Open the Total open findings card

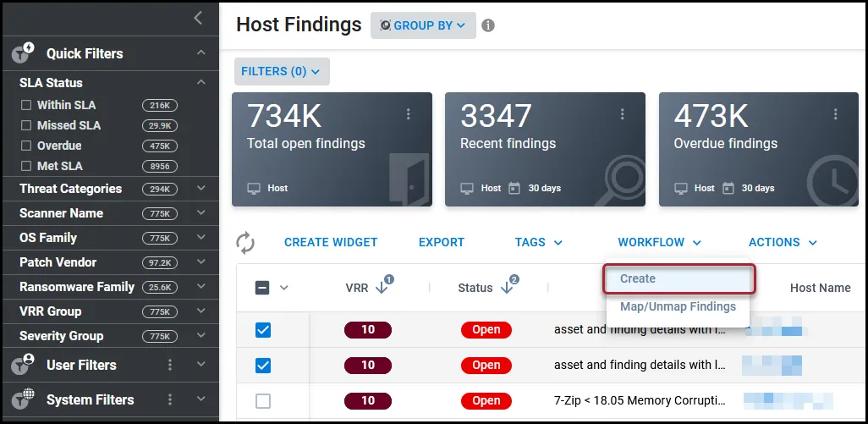click(x=332, y=150)
